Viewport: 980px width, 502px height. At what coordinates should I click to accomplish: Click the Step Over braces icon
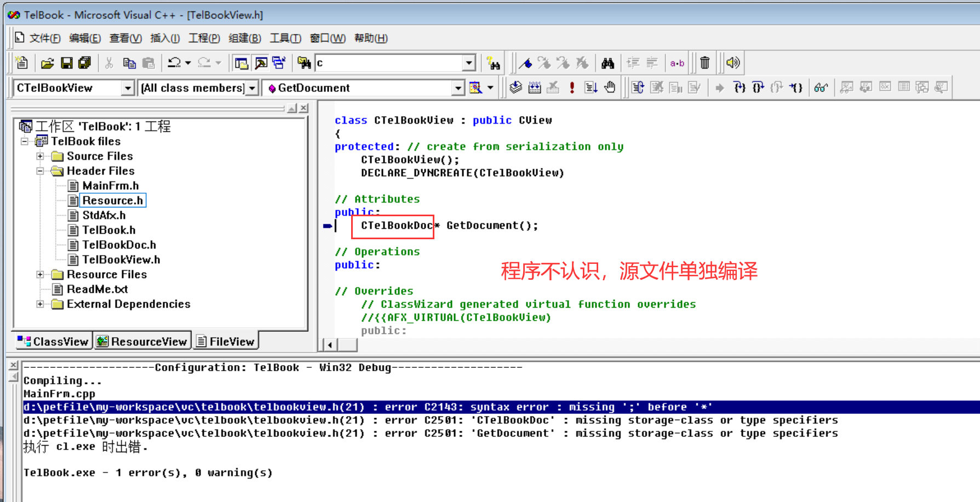[758, 88]
